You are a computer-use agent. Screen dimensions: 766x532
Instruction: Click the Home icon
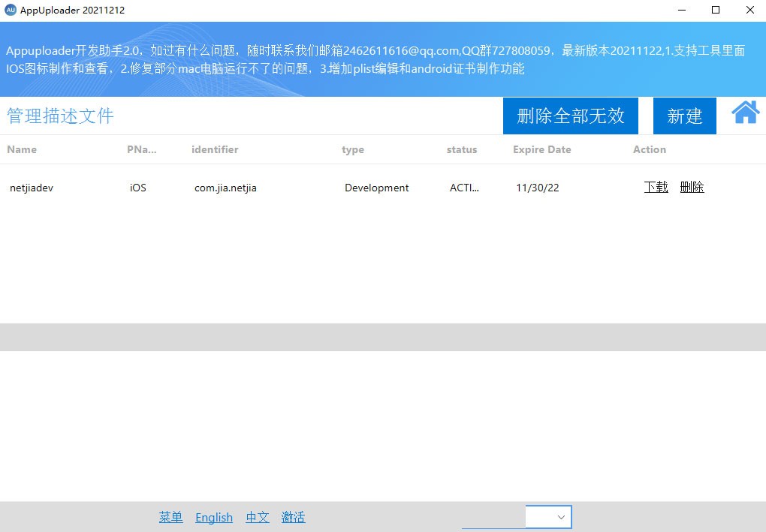[x=745, y=113]
